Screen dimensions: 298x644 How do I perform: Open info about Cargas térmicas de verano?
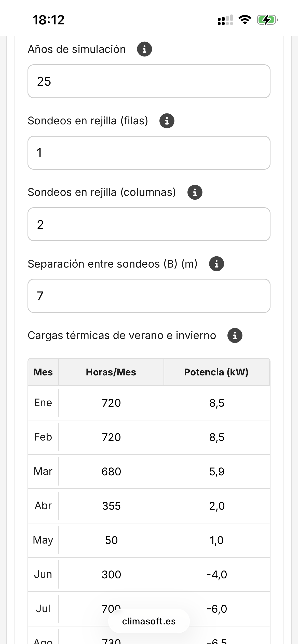coord(235,335)
